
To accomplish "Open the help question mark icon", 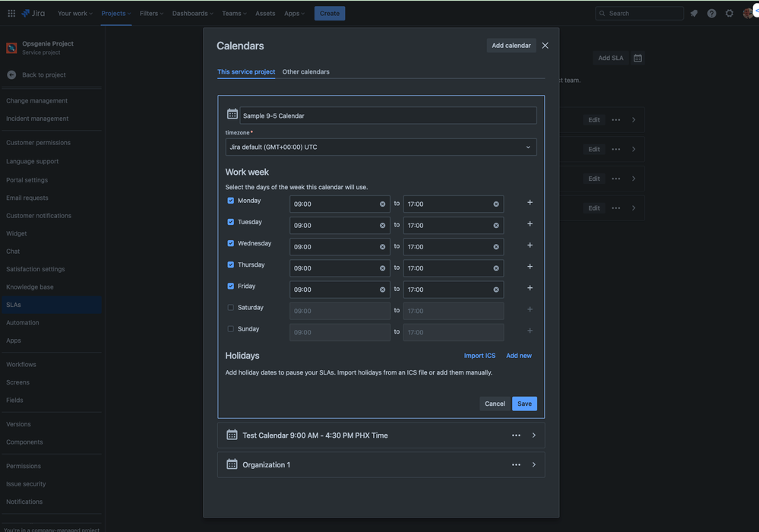I will [x=712, y=14].
